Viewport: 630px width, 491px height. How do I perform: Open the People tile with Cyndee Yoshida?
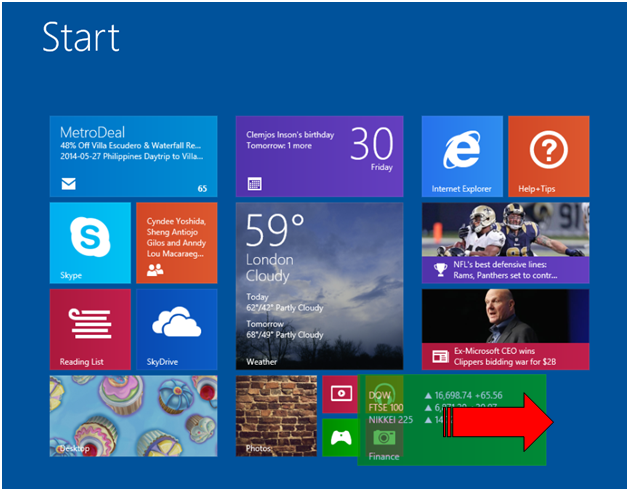coord(177,243)
